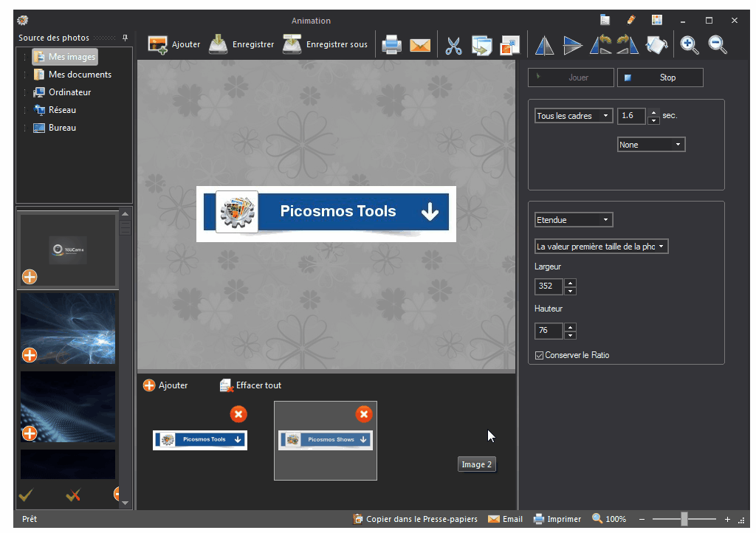Decrease Hauteur with down arrow
Screen dimensions: 756x533
point(571,335)
